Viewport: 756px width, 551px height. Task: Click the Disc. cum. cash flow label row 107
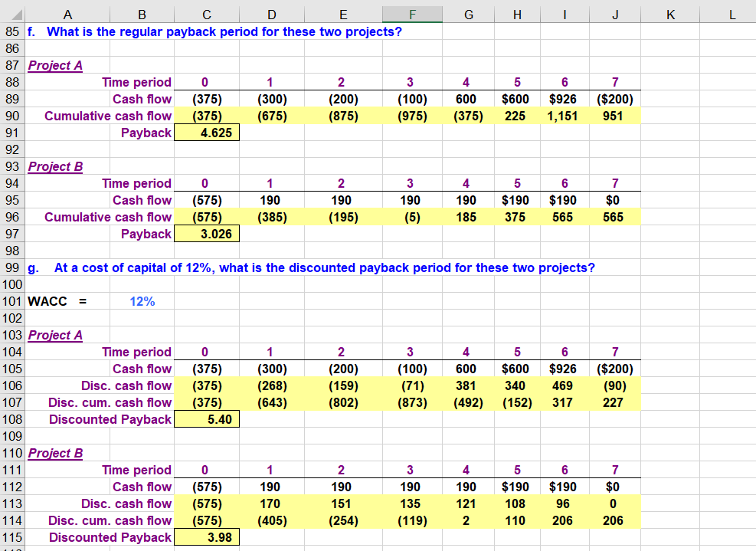coord(110,403)
